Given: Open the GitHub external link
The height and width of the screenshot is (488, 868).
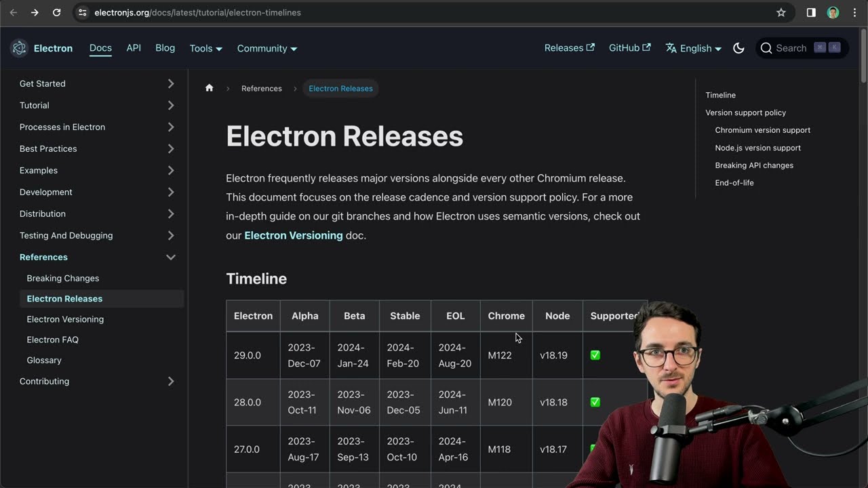Looking at the screenshot, I should tap(629, 47).
